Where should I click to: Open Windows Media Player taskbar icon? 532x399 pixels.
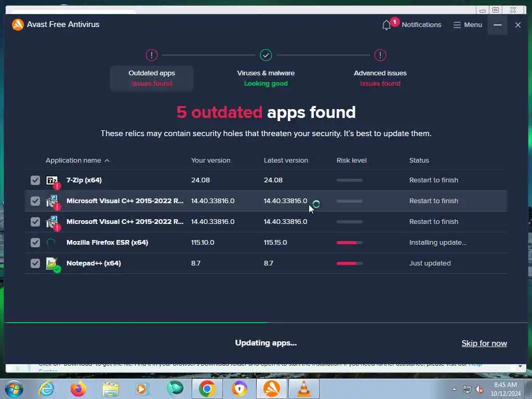(142, 389)
